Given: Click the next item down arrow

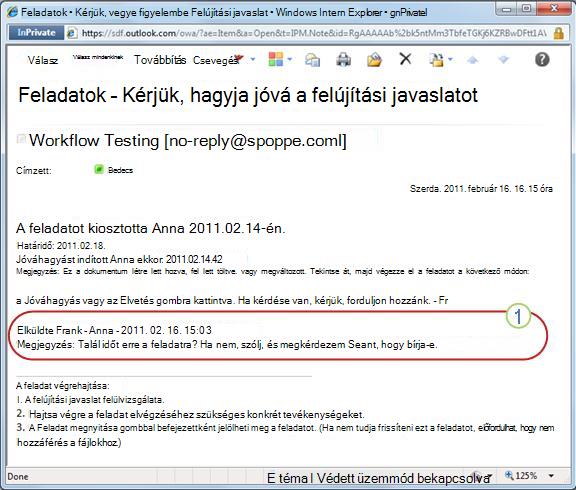Looking at the screenshot, I should pos(503,60).
